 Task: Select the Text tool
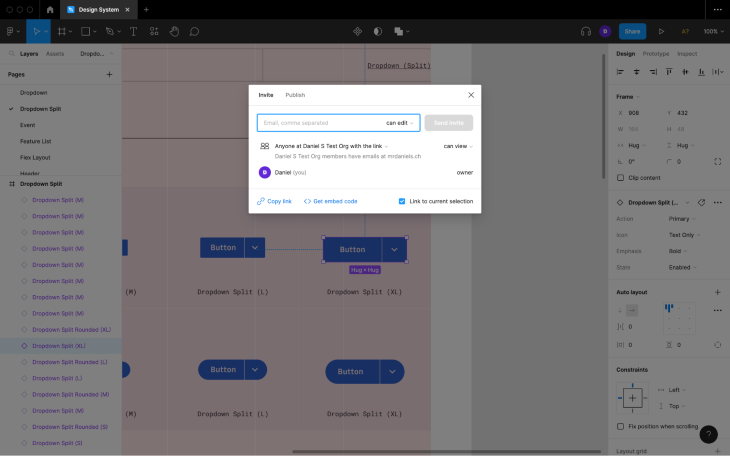(134, 31)
